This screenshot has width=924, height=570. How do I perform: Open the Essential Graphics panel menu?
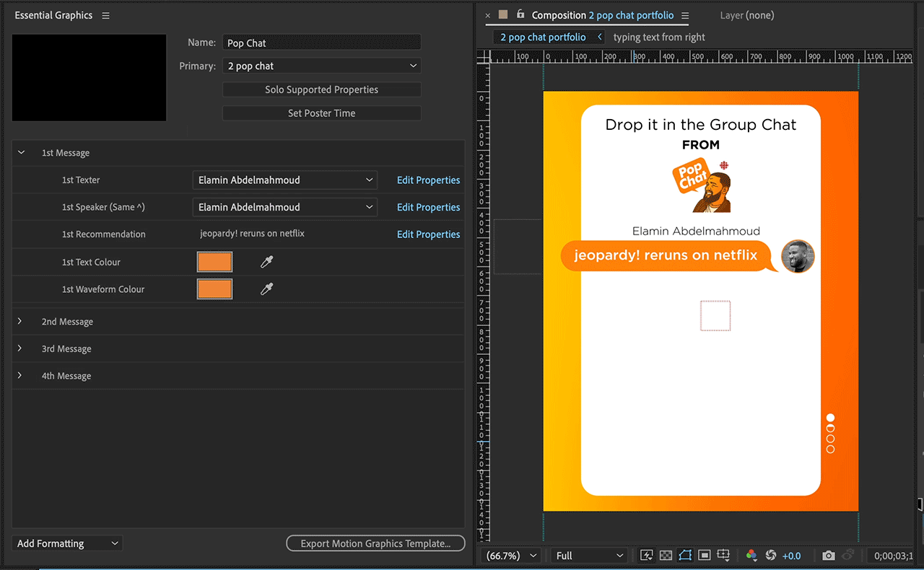coord(106,15)
